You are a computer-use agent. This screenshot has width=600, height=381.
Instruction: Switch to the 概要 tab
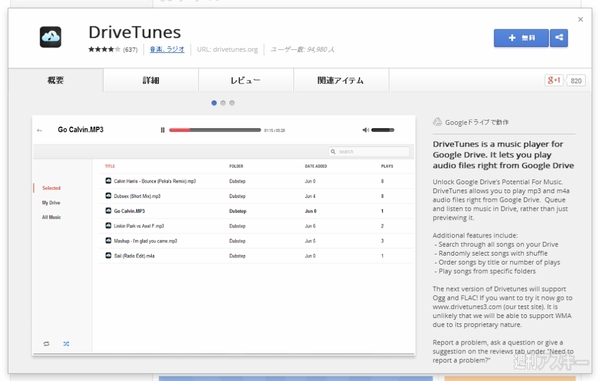[56, 80]
